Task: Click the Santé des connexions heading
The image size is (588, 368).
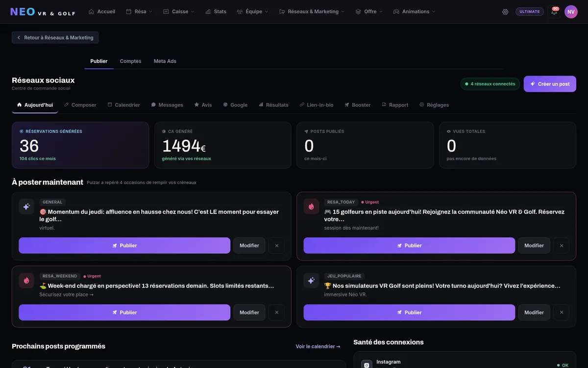Action: click(x=389, y=342)
